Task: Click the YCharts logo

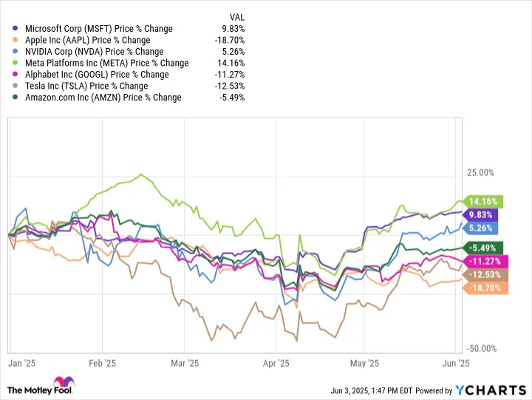Action: tap(491, 390)
